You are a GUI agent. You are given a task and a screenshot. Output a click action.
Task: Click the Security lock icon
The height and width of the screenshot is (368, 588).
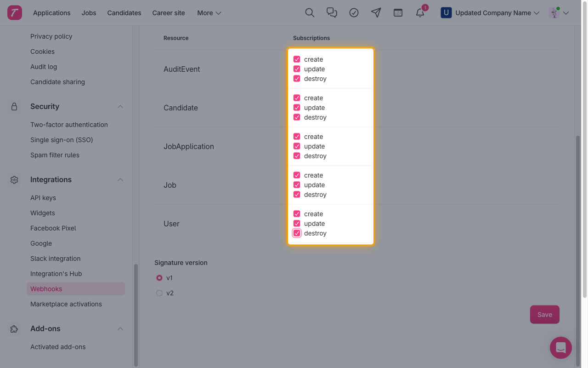[x=14, y=106]
